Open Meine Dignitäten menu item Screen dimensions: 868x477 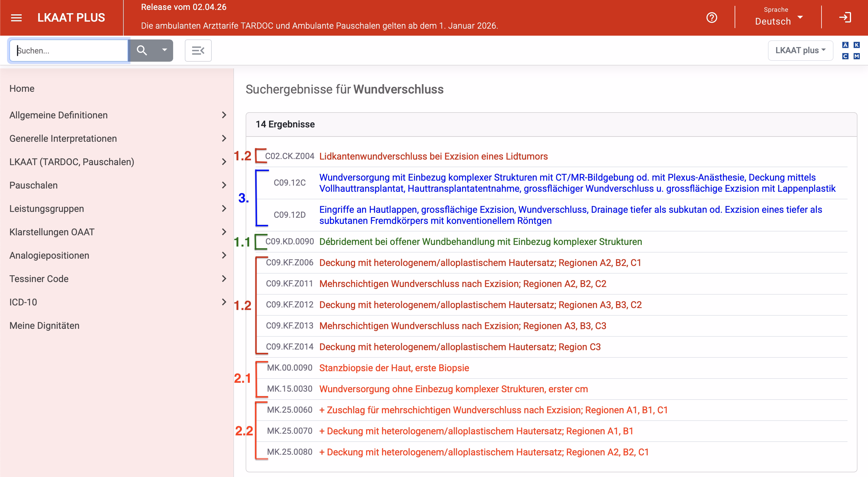[44, 325]
